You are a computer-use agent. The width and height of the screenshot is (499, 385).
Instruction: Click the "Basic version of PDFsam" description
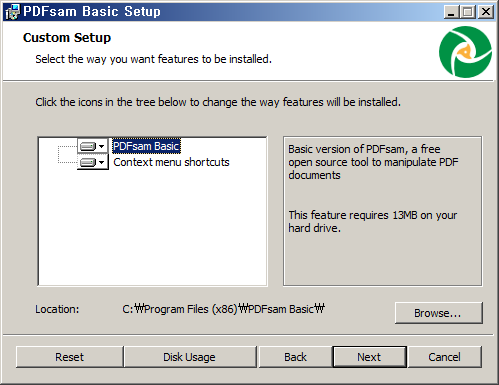[x=373, y=162]
